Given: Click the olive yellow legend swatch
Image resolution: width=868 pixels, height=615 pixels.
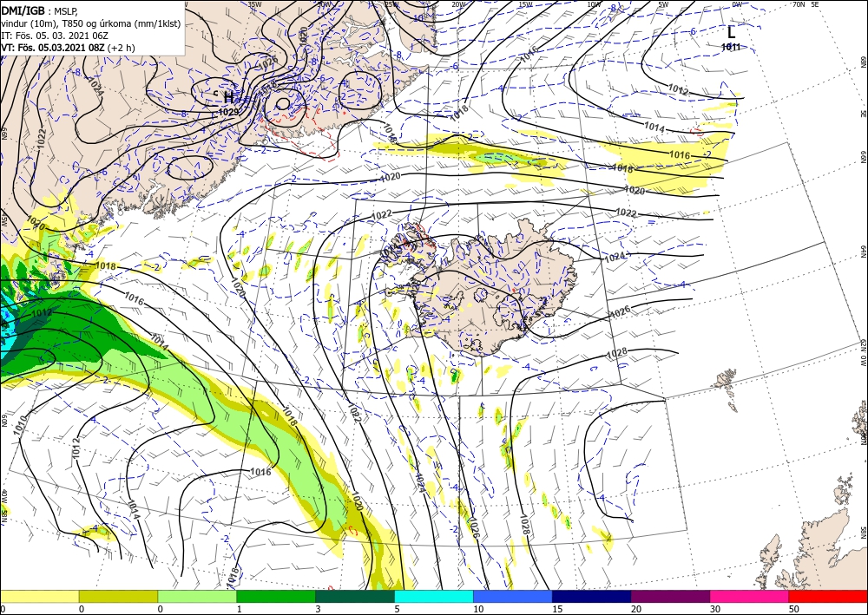Looking at the screenshot, I should (x=118, y=596).
